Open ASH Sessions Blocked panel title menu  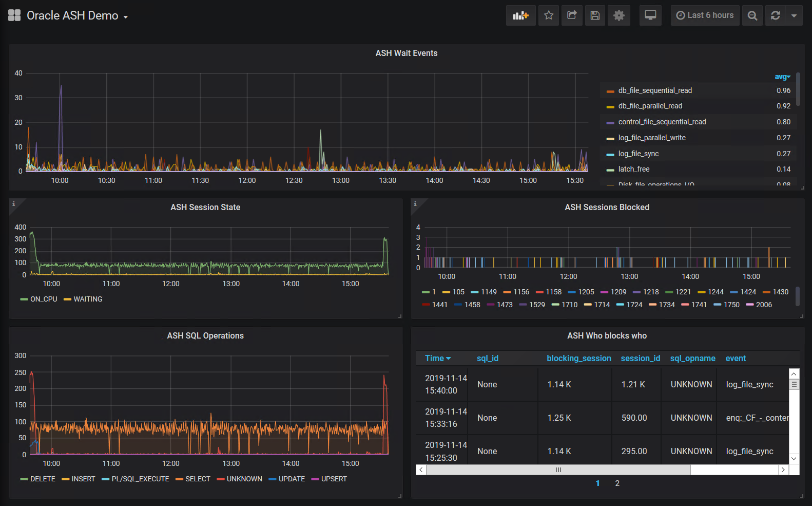(x=607, y=207)
